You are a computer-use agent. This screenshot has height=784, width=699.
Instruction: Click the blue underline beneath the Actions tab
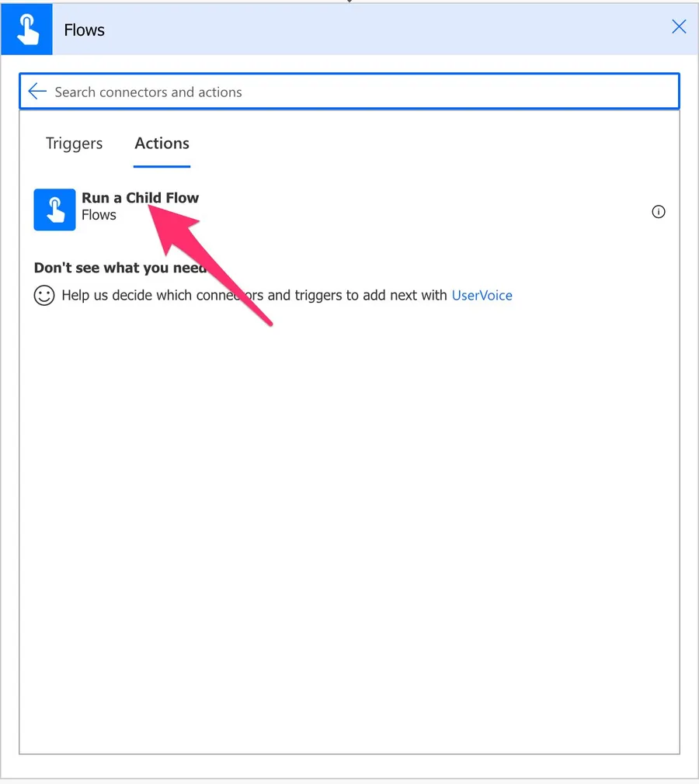[162, 166]
